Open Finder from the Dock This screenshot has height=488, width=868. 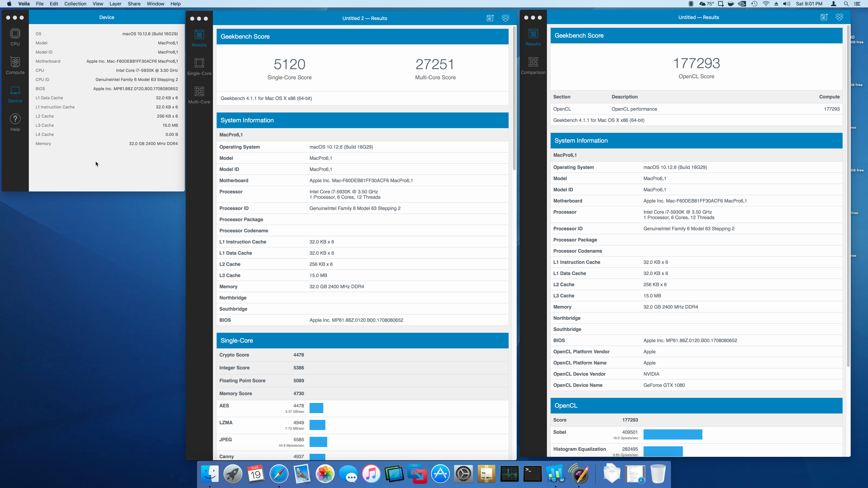210,474
